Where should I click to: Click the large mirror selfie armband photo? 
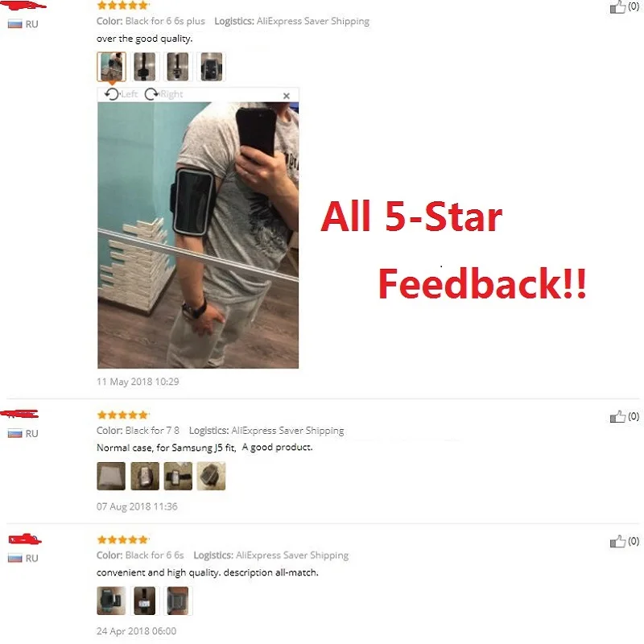pos(198,235)
